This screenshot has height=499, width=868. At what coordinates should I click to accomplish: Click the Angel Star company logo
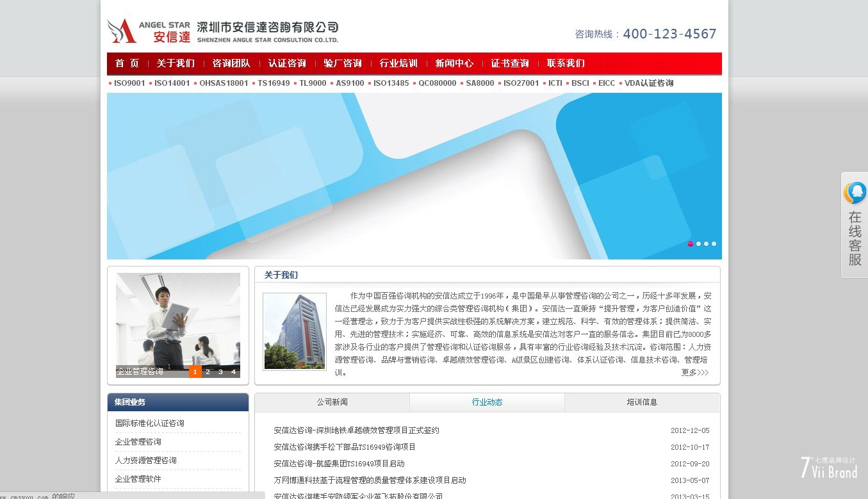coord(222,31)
